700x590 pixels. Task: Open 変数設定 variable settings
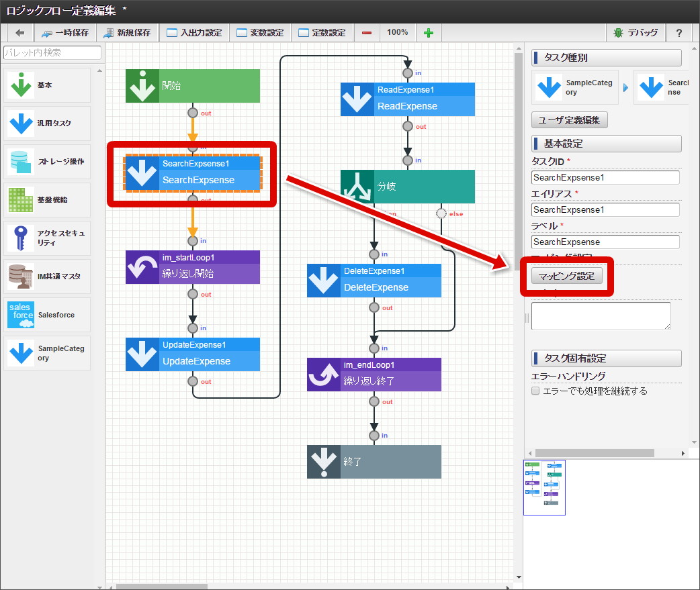point(260,33)
